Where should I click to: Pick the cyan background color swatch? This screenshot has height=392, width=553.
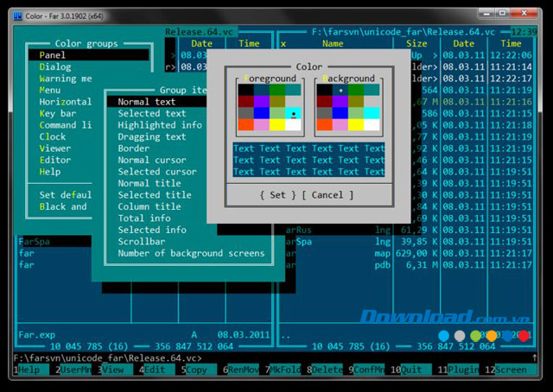371,112
